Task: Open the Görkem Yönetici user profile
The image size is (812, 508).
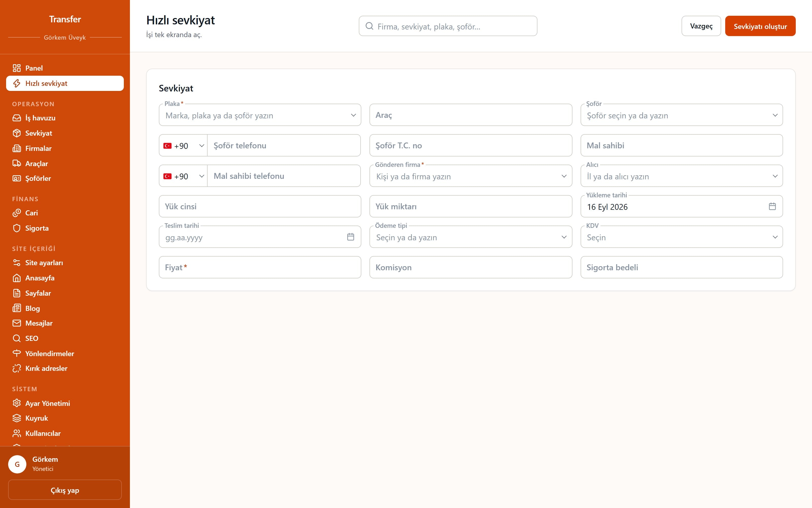Action: pyautogui.click(x=65, y=464)
